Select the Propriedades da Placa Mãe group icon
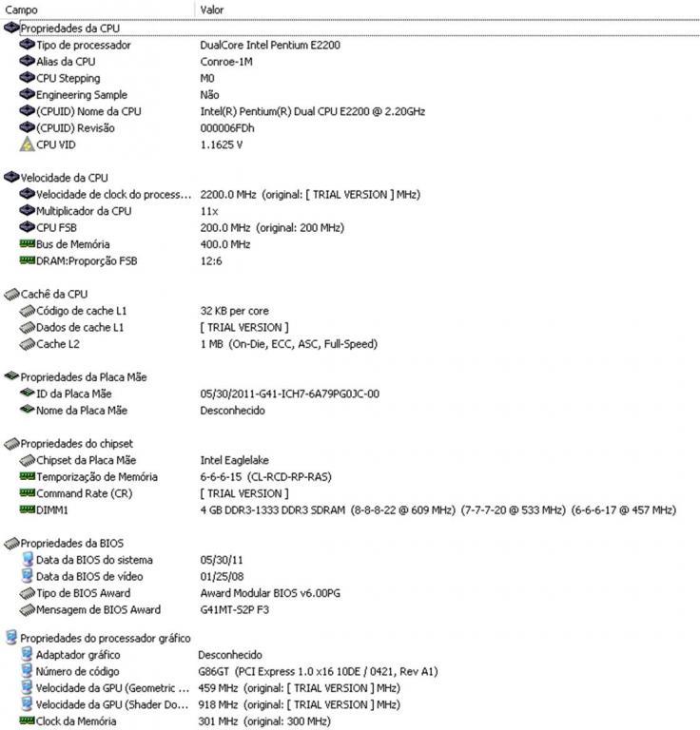Screen dimensions: 700x730 (x=11, y=376)
